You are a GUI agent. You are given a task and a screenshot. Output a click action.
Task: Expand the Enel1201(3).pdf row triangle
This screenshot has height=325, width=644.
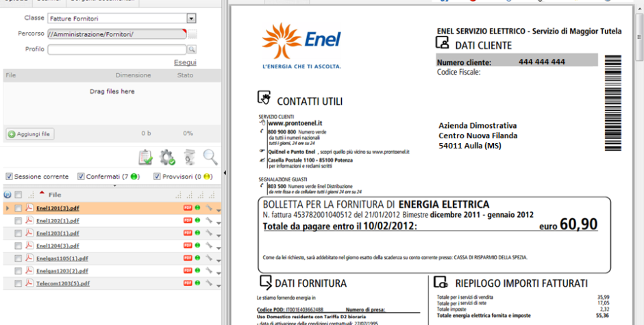click(7, 209)
